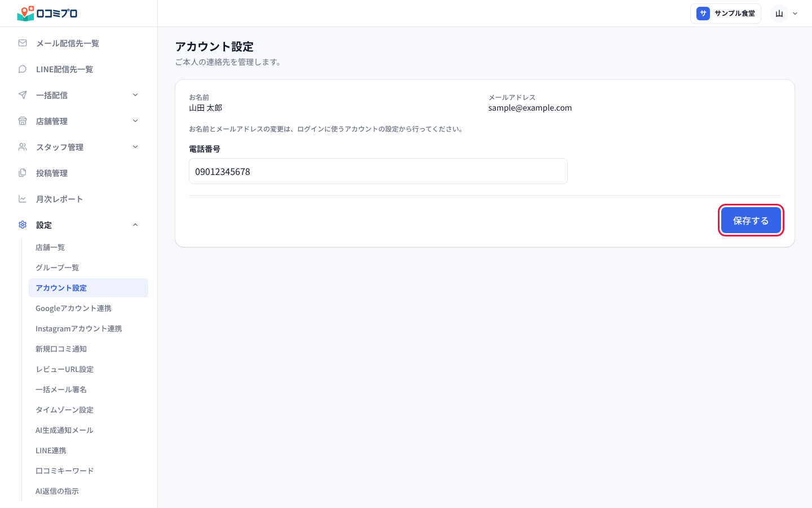Screen dimensions: 812x508
Task: Expand the 一括配信 chevron
Action: click(x=135, y=95)
